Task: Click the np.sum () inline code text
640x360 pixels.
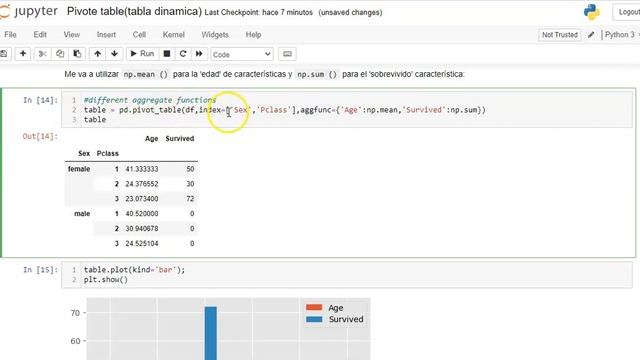Action: (317, 74)
